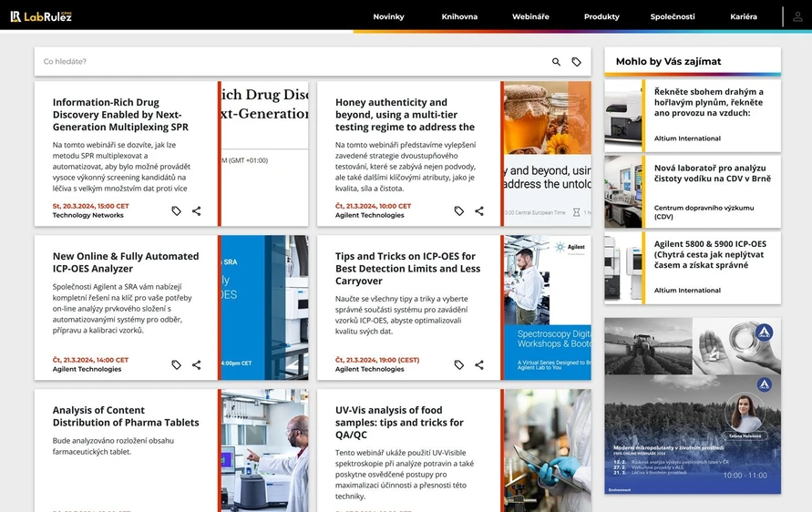
Task: Open pharma tablets lab scientist thumbnail
Action: [x=264, y=450]
